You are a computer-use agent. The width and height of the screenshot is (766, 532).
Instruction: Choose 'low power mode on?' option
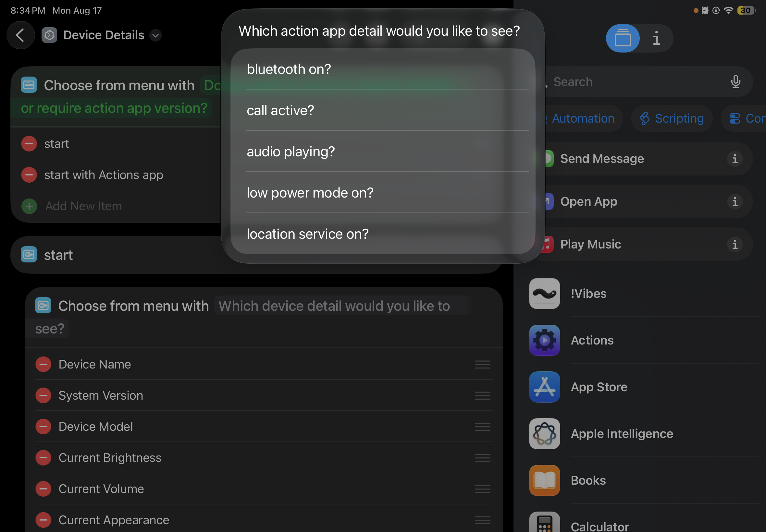[x=383, y=193]
